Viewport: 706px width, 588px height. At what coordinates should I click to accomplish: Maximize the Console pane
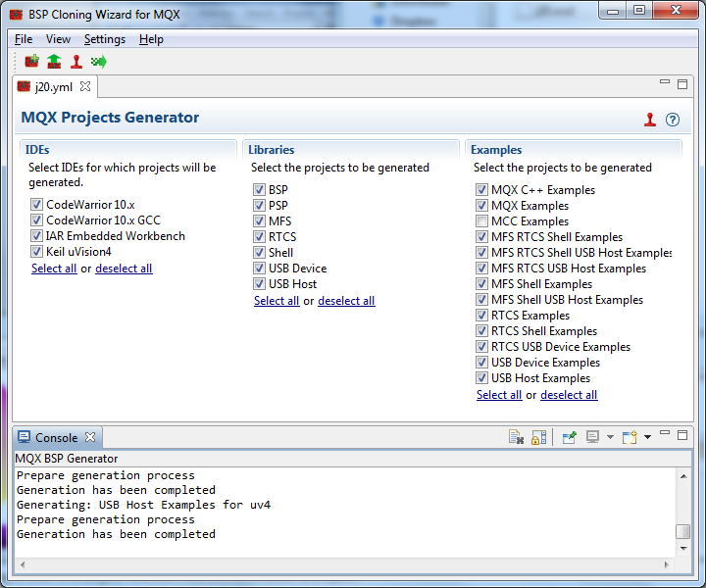(x=682, y=435)
